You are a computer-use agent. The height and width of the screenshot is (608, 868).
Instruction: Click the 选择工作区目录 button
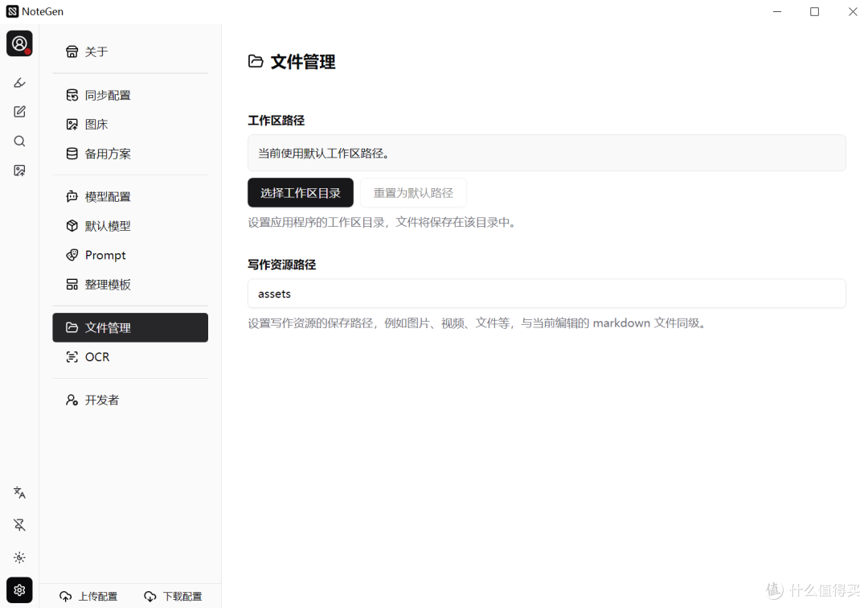click(x=300, y=192)
